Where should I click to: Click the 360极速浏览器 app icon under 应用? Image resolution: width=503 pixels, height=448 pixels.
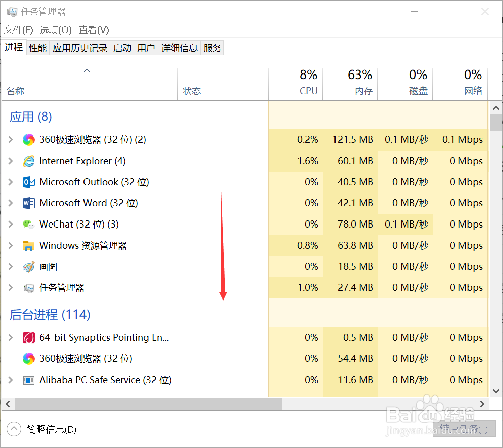pos(29,140)
